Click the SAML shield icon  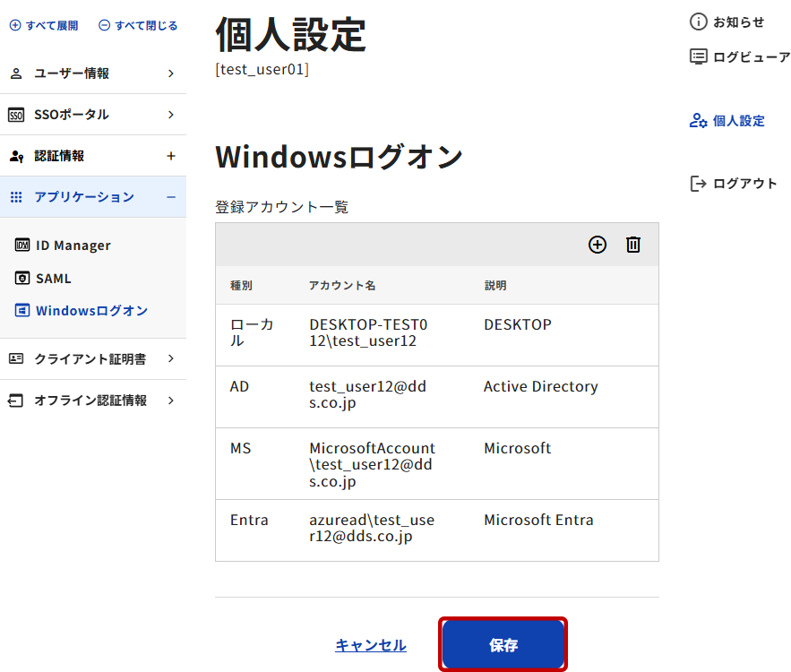(22, 279)
